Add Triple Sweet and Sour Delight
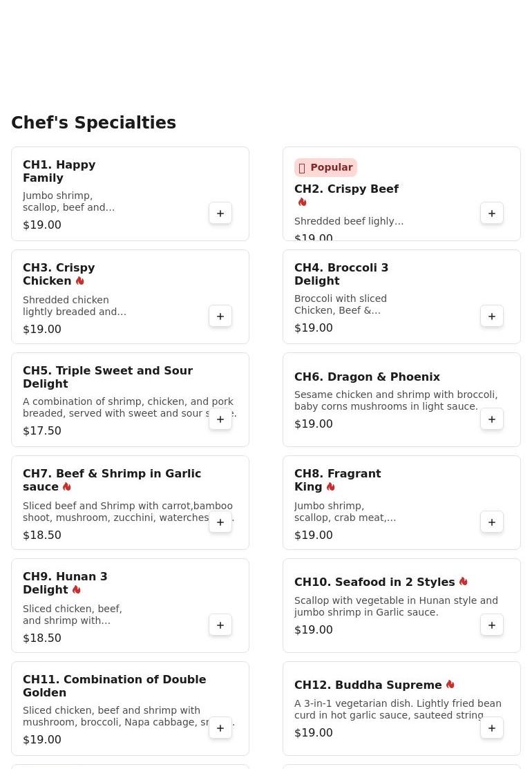The height and width of the screenshot is (769, 532). pos(220,419)
